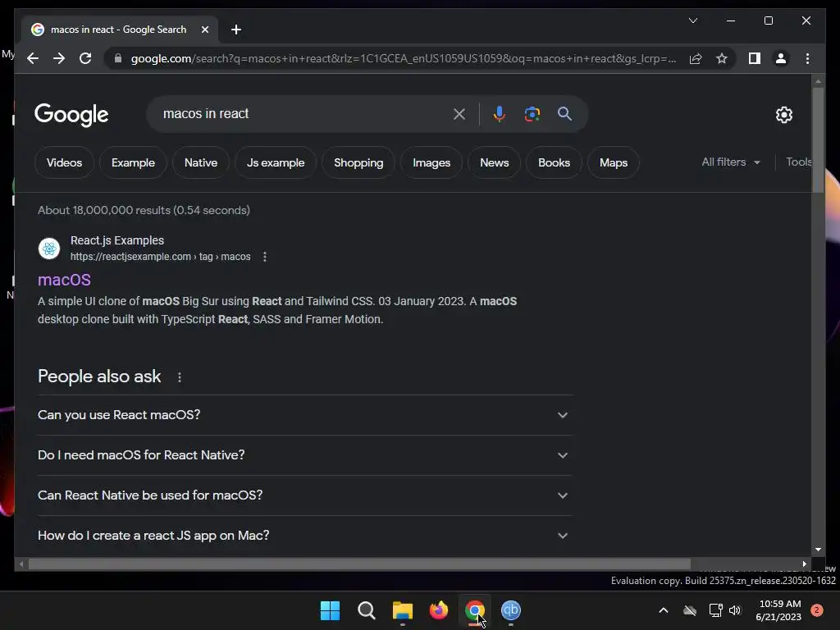The width and height of the screenshot is (840, 630).
Task: Open the Tools button
Action: [798, 162]
